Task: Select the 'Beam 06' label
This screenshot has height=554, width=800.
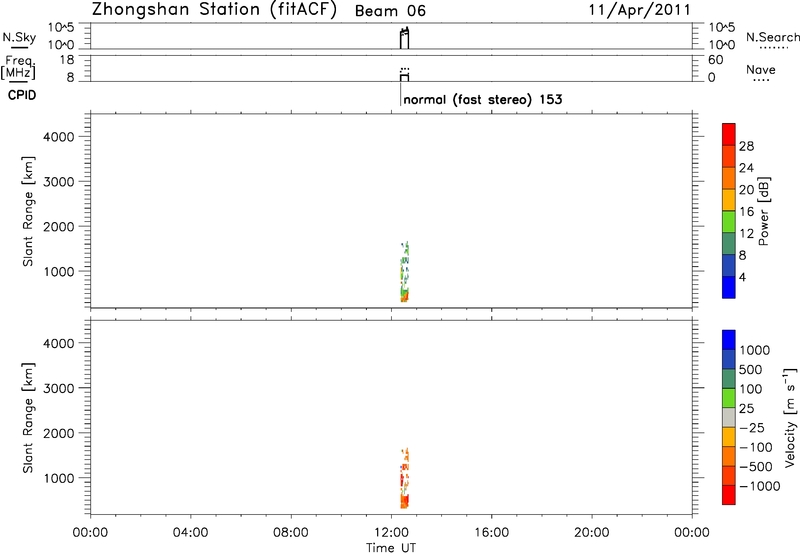Action: (x=390, y=11)
